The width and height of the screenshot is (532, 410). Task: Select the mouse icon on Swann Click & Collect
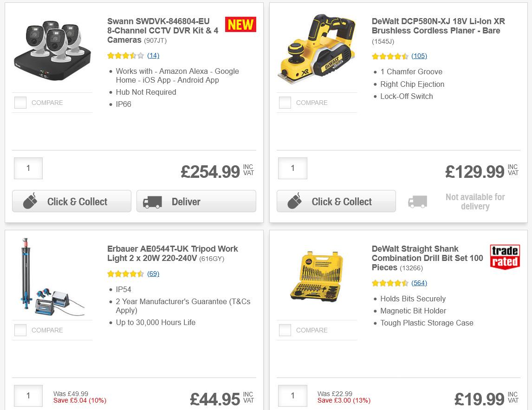point(30,201)
